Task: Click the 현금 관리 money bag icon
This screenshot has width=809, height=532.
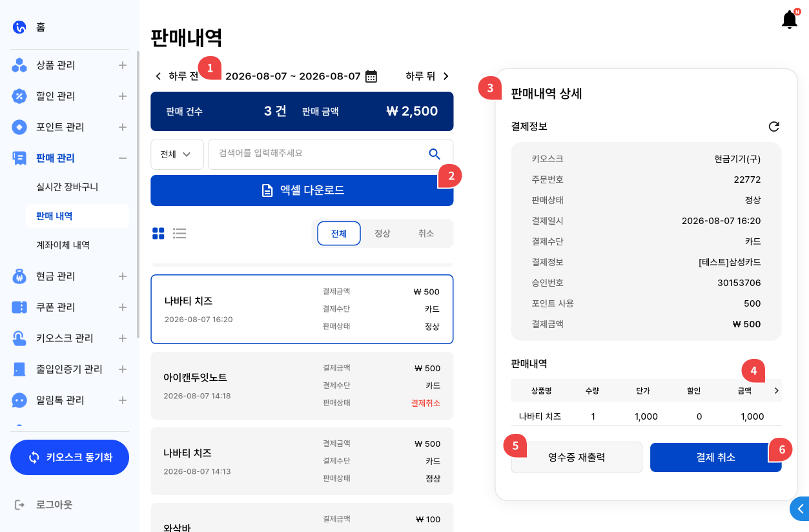Action: [19, 276]
